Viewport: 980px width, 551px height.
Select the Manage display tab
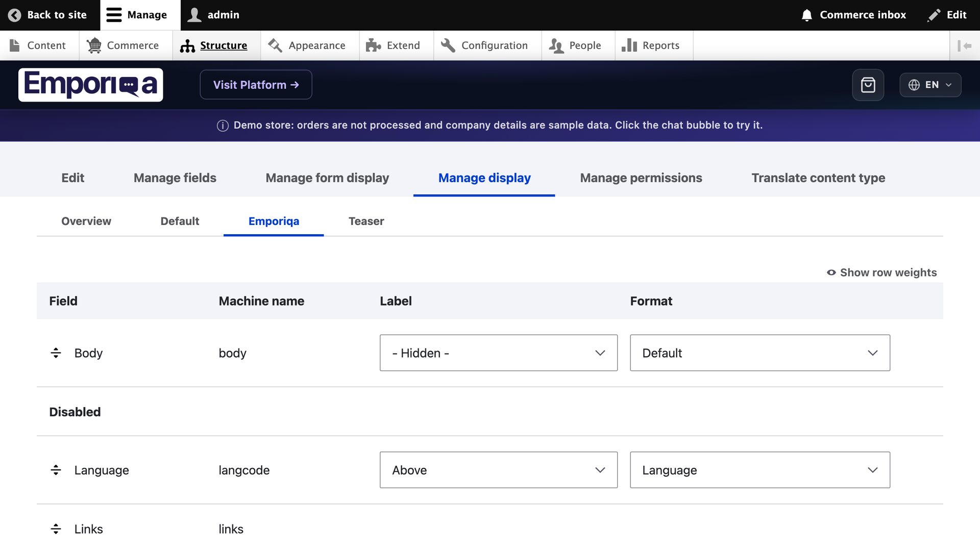click(484, 178)
